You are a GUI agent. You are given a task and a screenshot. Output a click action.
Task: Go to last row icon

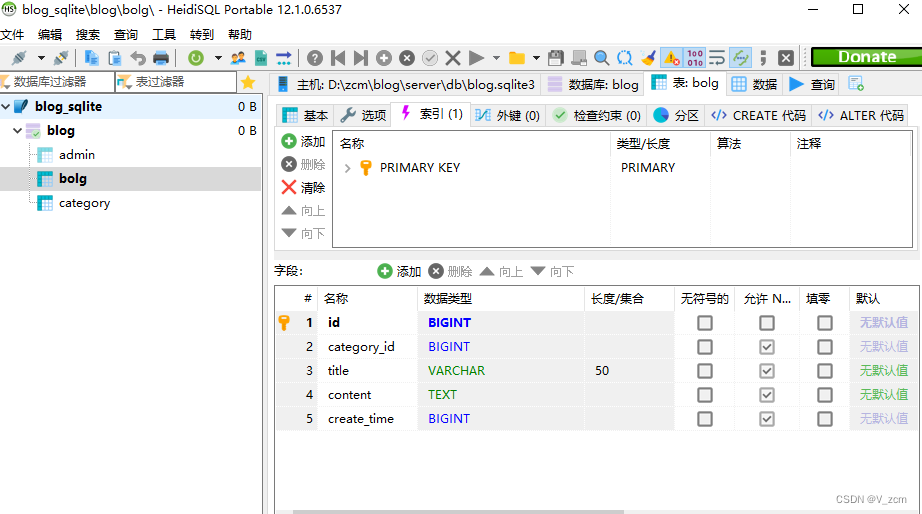360,58
